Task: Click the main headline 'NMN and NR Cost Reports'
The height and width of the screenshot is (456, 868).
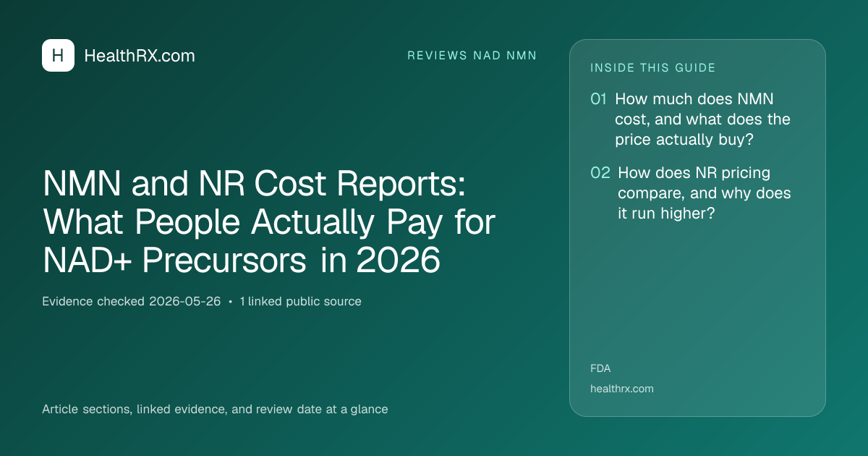Action: (x=269, y=222)
